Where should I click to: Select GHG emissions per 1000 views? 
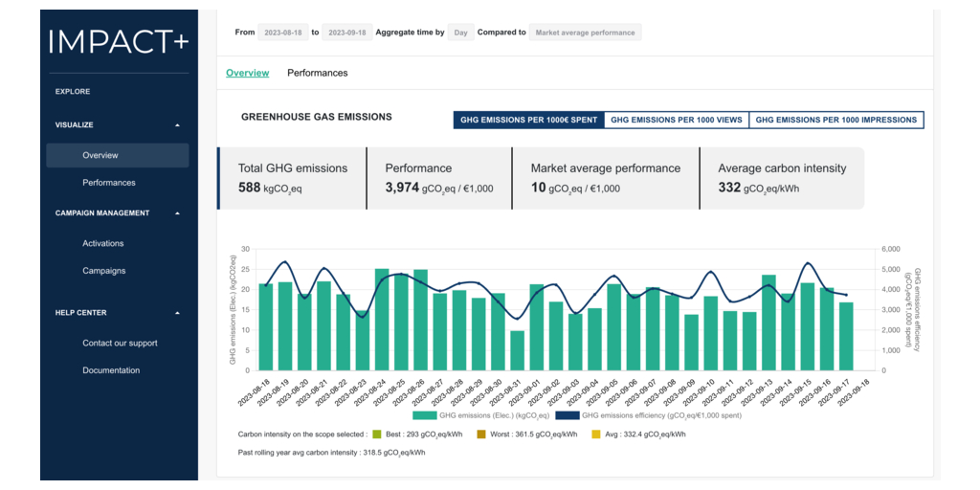coord(676,120)
